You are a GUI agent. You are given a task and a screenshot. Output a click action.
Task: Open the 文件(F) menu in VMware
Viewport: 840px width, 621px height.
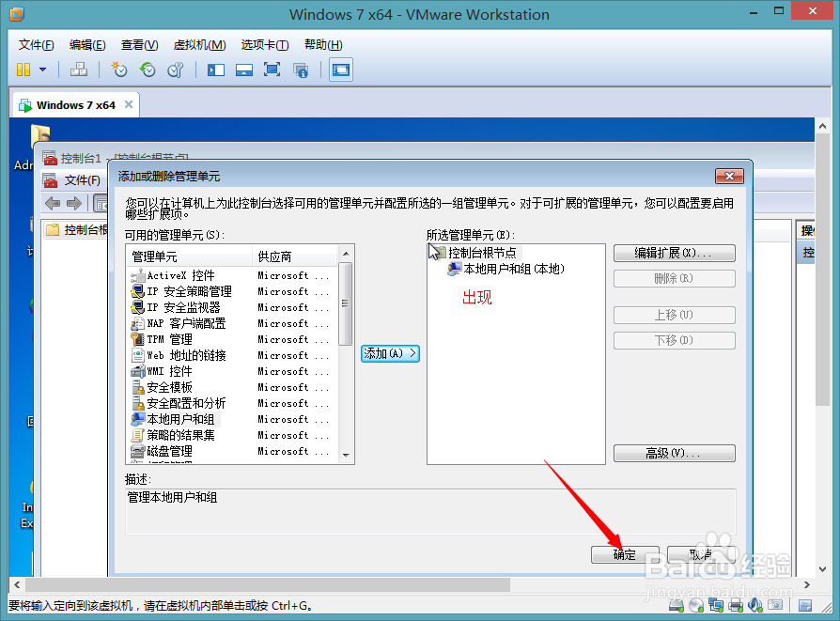pos(37,45)
